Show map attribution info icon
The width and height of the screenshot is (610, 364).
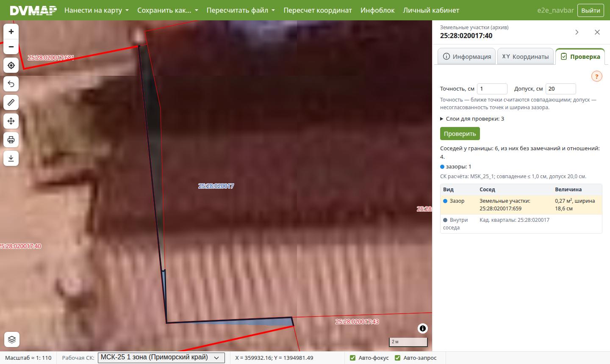[x=422, y=328]
